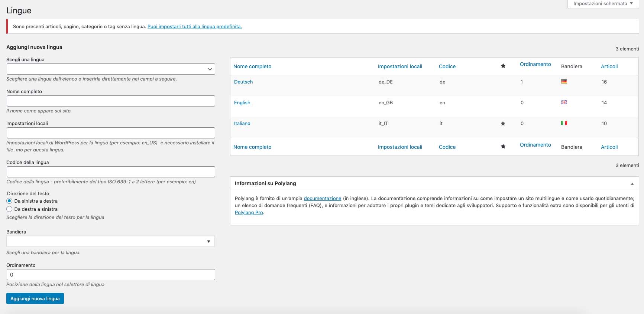Click the 'en_GB' locale cell

click(386, 103)
